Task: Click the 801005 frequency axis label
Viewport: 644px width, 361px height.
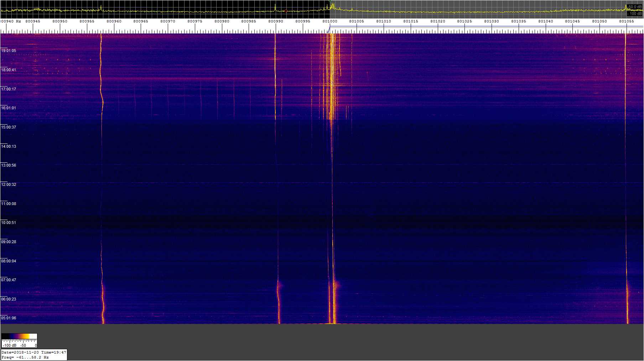Action: coord(357,21)
